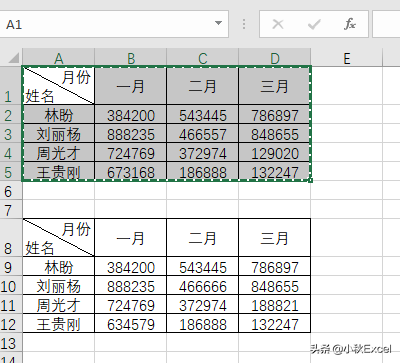
Task: Click cell 一月 in row 1
Action: [131, 85]
